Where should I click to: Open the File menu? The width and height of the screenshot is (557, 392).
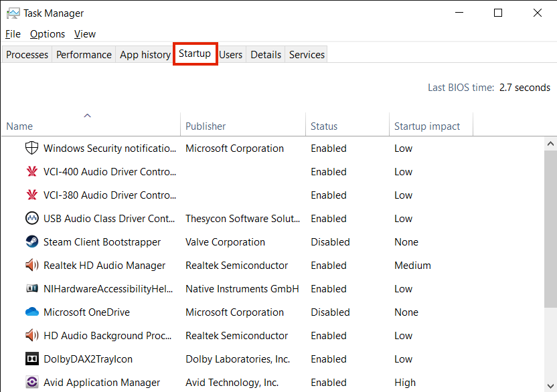click(13, 34)
